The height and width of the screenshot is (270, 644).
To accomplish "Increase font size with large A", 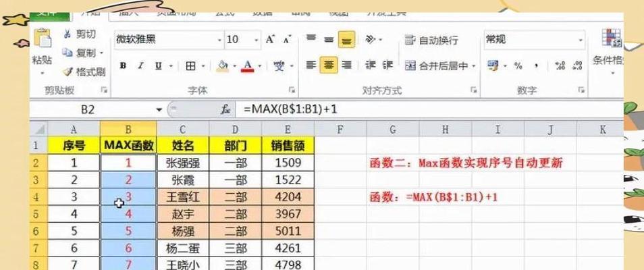I will point(270,39).
